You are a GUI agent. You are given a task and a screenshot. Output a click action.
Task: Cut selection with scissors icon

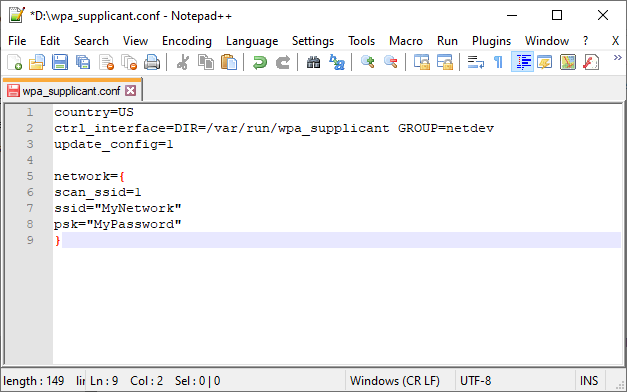tap(183, 62)
